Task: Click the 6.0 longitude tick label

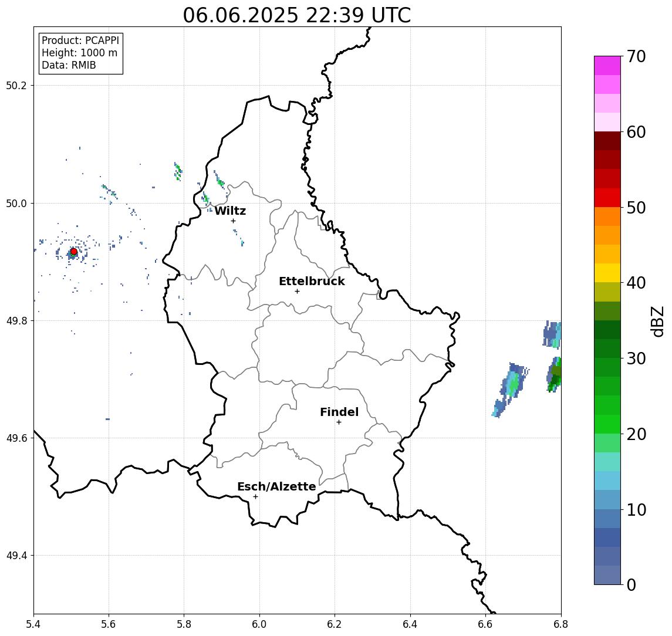Action: (259, 624)
